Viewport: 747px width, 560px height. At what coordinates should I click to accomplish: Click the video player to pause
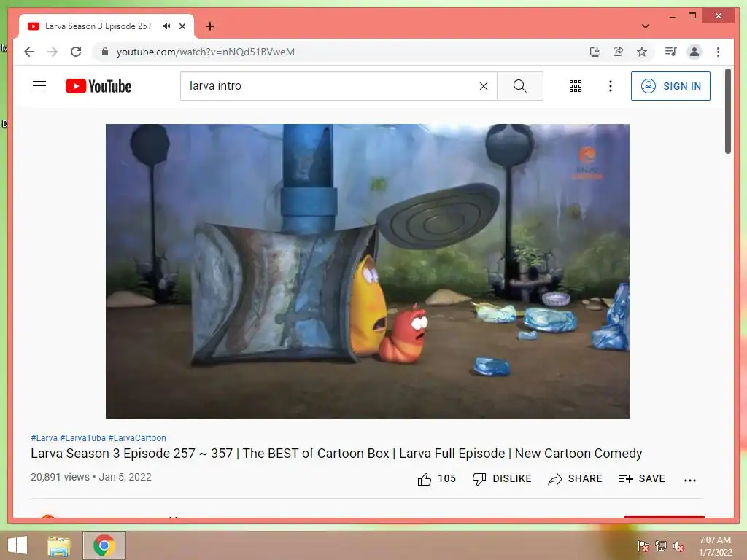point(368,271)
